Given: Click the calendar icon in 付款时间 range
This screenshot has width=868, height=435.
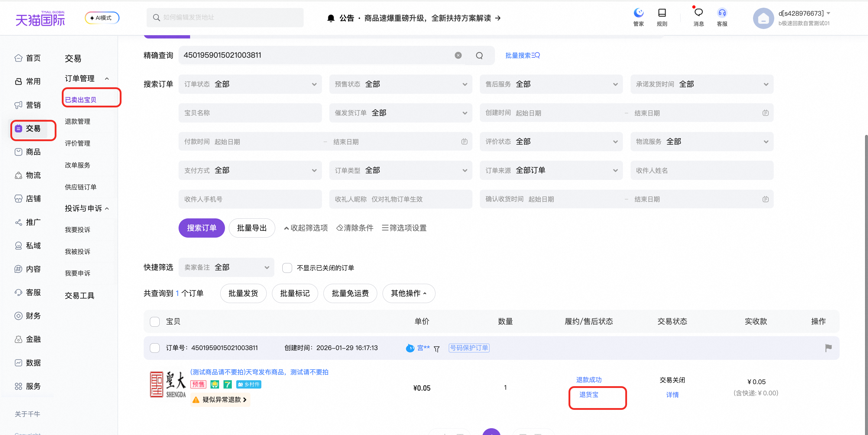Looking at the screenshot, I should tap(464, 142).
